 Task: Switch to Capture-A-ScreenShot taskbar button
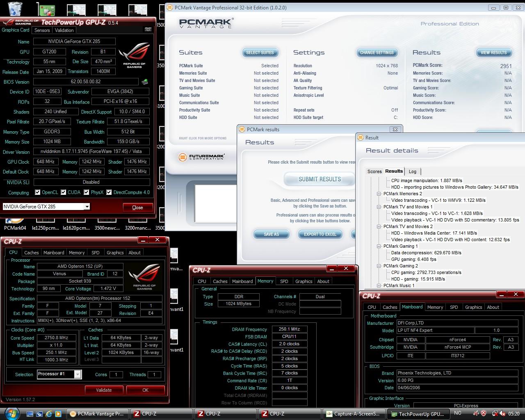(354, 414)
